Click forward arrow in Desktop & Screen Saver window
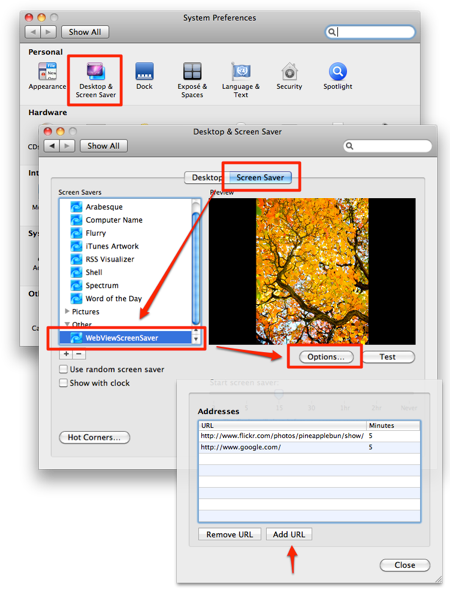This screenshot has width=450, height=614. tap(67, 146)
